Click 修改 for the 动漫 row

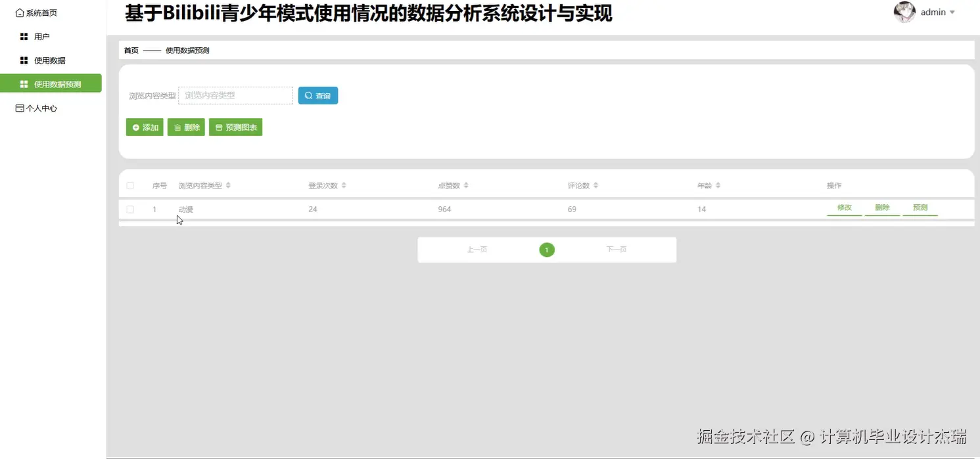(845, 208)
